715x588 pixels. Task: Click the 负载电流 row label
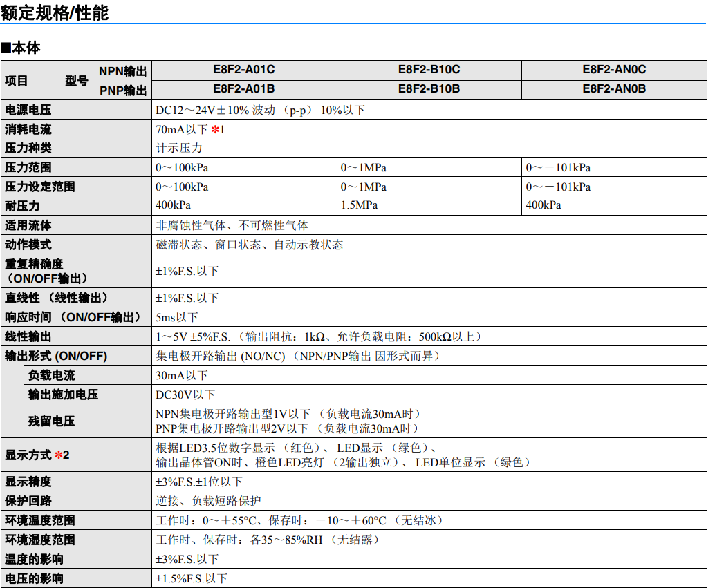point(52,375)
